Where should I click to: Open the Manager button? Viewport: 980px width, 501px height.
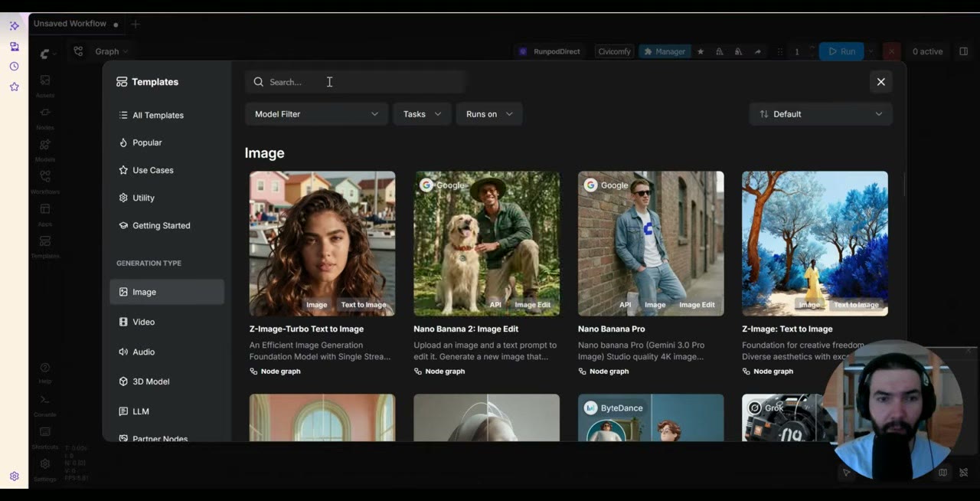[665, 51]
